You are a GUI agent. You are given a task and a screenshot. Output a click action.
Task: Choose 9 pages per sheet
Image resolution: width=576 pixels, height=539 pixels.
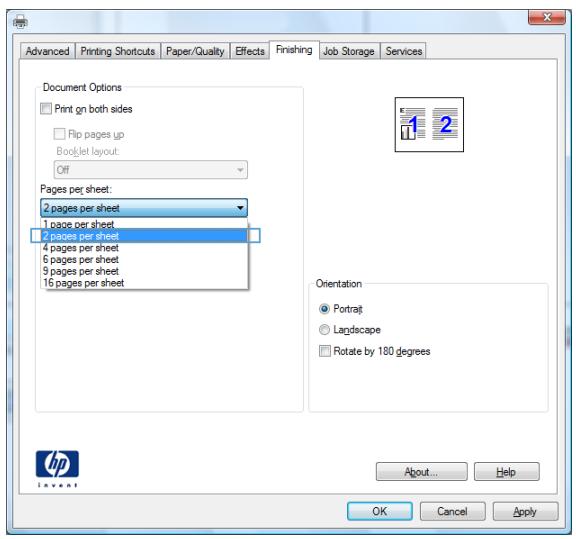tap(144, 271)
